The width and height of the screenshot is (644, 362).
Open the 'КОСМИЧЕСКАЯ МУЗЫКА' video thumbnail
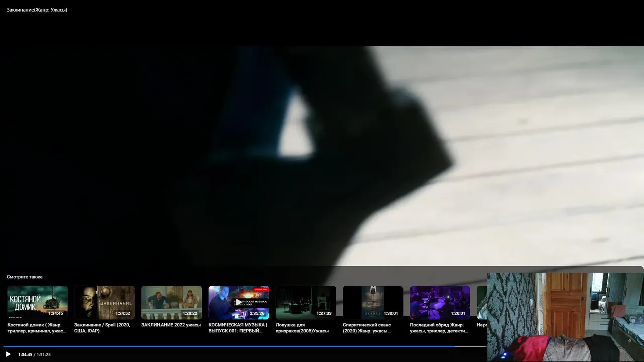239,303
